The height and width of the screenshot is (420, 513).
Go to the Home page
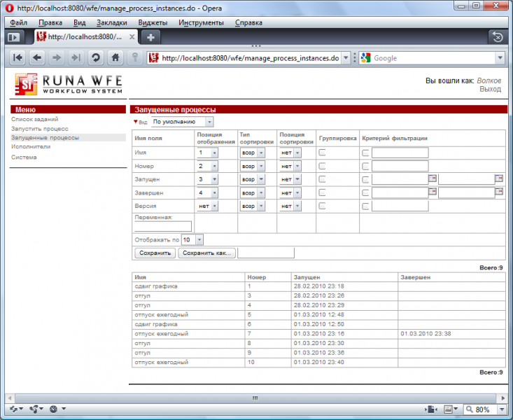point(115,58)
